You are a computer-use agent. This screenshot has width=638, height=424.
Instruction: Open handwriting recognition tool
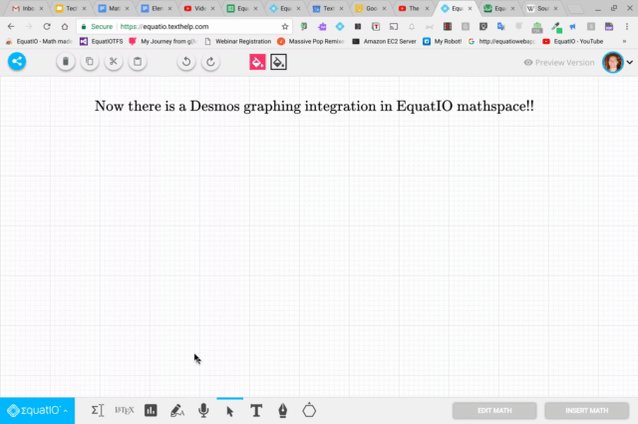[177, 411]
